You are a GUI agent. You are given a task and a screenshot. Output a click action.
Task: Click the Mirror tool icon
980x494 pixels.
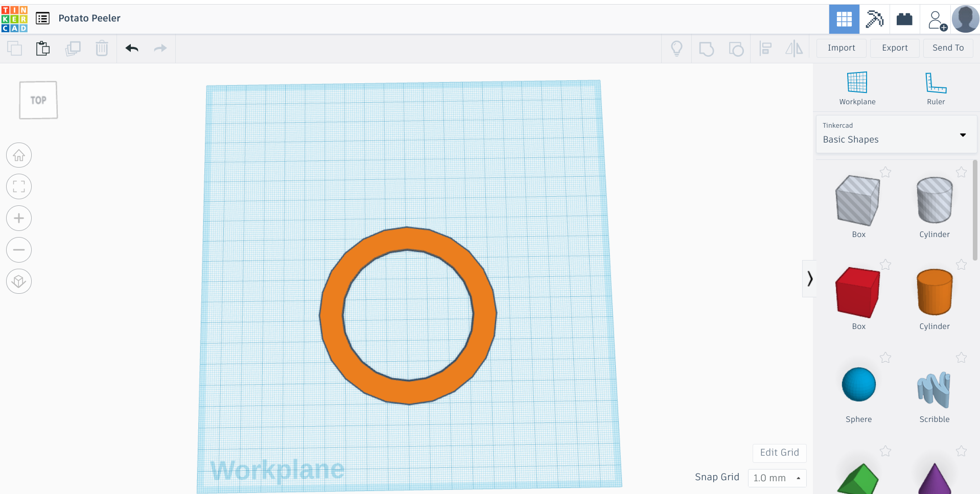pyautogui.click(x=794, y=49)
